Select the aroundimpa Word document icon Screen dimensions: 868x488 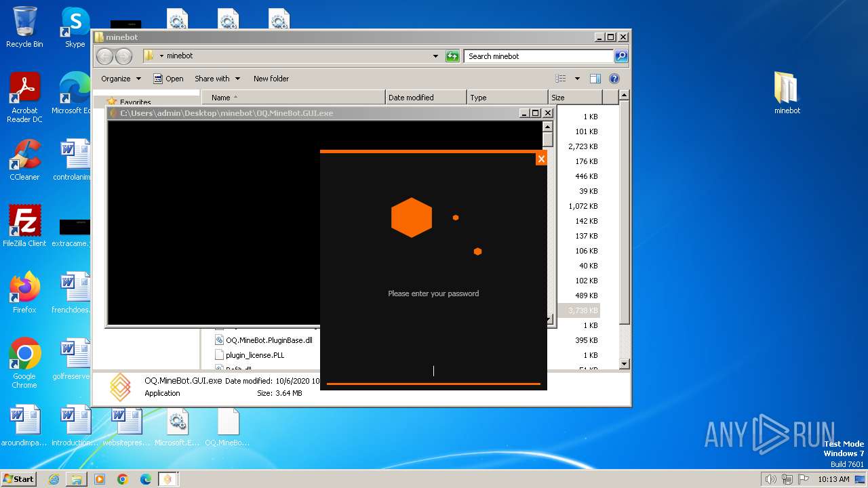point(24,426)
